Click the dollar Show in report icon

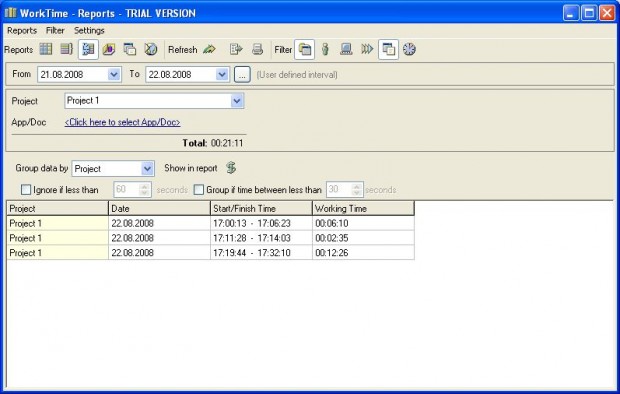pyautogui.click(x=231, y=168)
